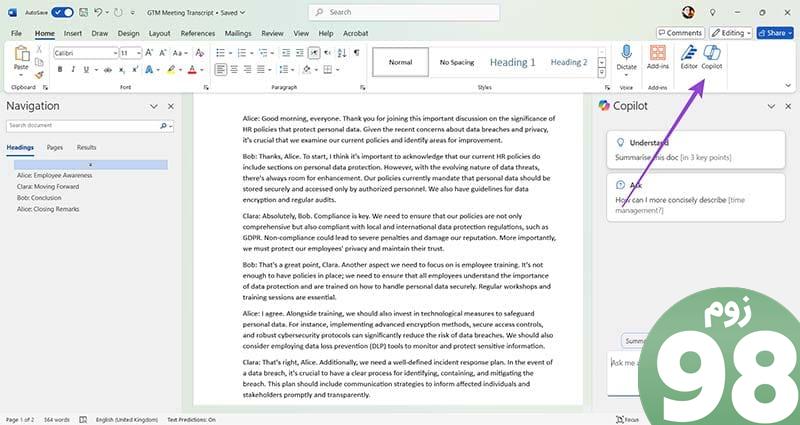Switch to Pages tab in Navigation pane

tap(55, 147)
